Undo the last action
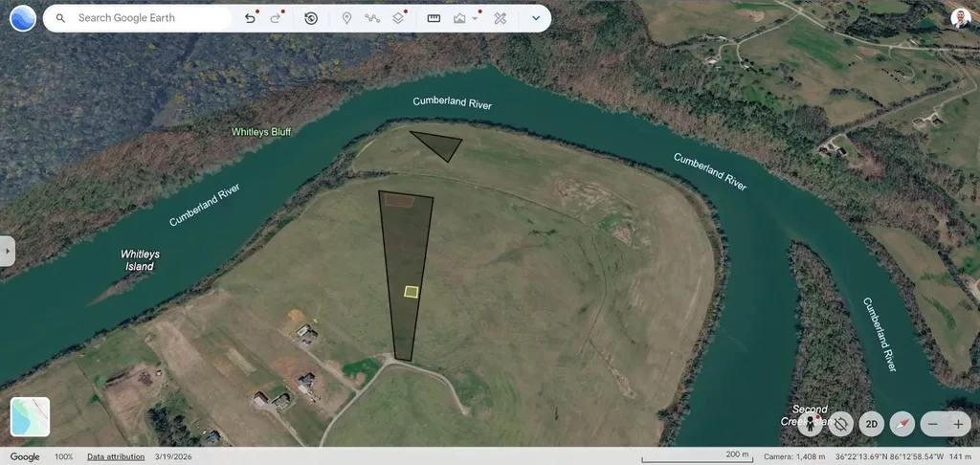Image resolution: width=980 pixels, height=465 pixels. (x=250, y=18)
